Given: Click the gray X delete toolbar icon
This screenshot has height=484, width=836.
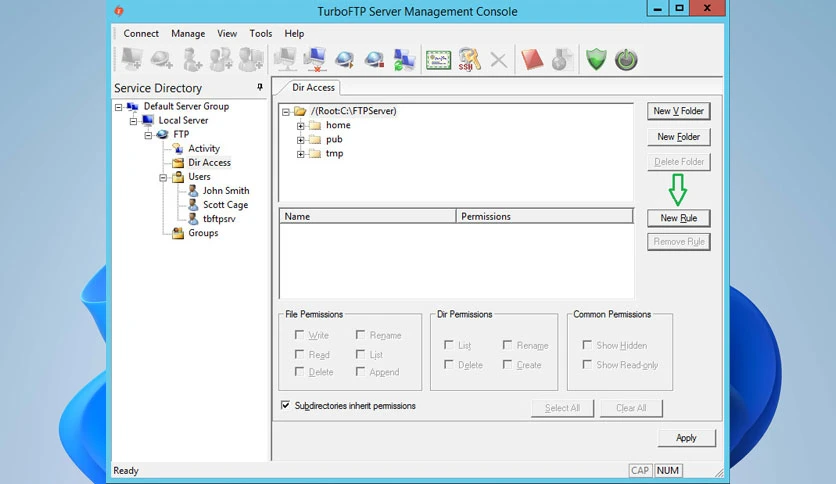Looking at the screenshot, I should (x=499, y=60).
